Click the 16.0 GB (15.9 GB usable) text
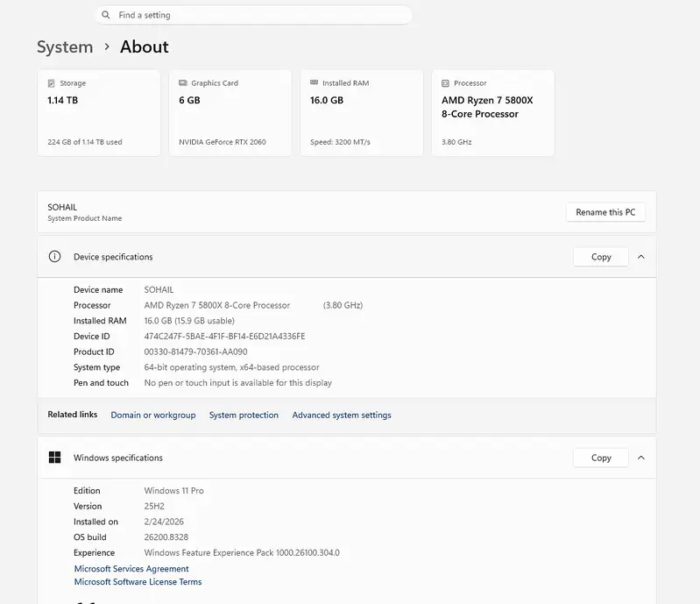 coord(189,321)
